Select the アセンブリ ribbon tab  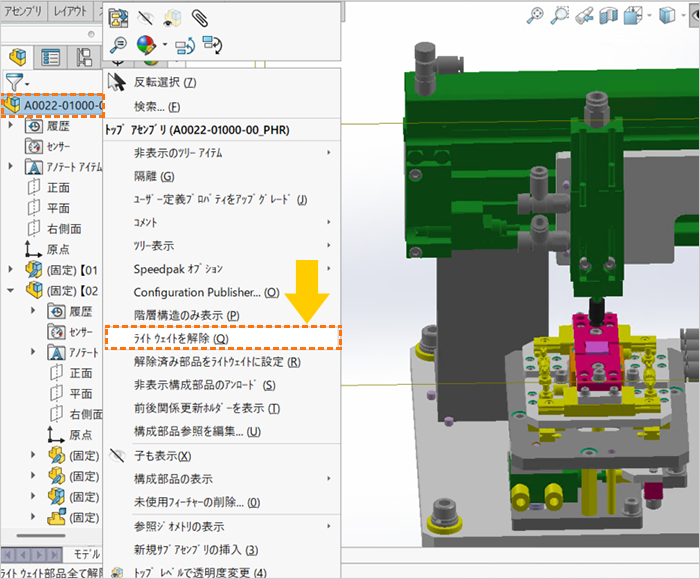point(23,11)
